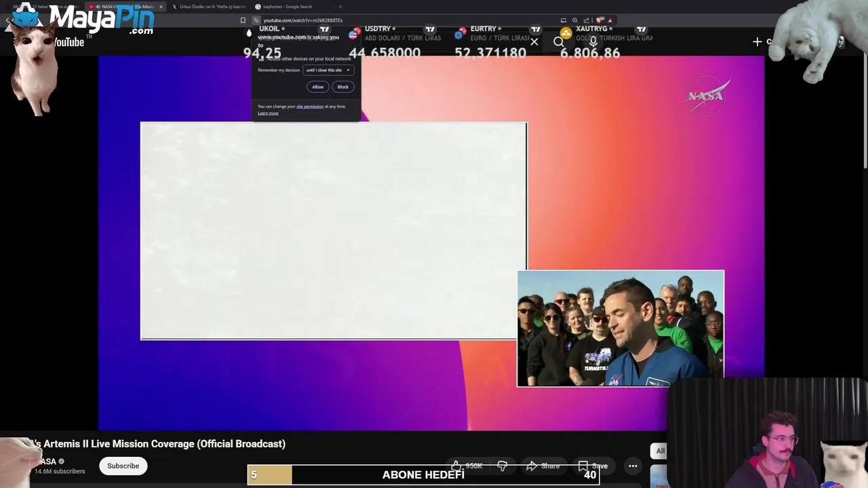Click the picture-in-picture astronaut interview feed
Image resolution: width=868 pixels, height=488 pixels.
(620, 329)
